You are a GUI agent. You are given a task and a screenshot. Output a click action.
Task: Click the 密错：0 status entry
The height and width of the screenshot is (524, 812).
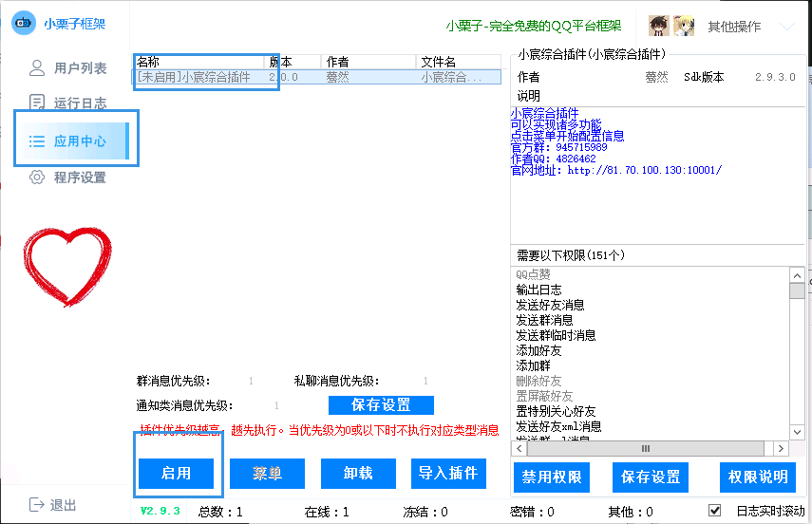pyautogui.click(x=532, y=512)
